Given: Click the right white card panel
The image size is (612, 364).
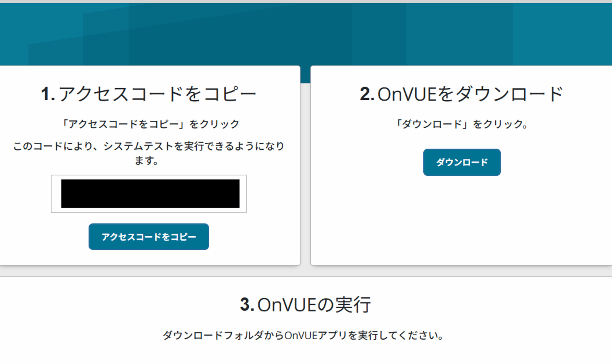Looking at the screenshot, I should [461, 221].
